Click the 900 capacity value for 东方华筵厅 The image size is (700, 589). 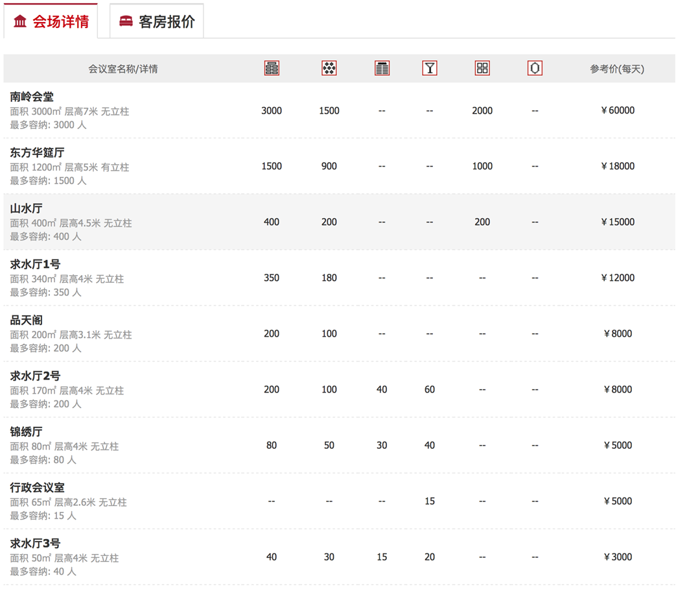tap(329, 166)
